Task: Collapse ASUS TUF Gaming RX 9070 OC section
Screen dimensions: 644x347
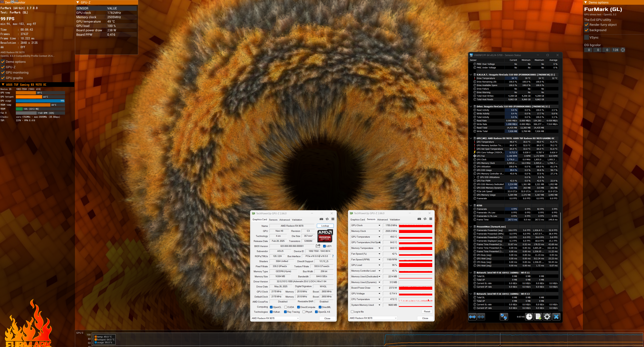Action: click(x=3, y=85)
